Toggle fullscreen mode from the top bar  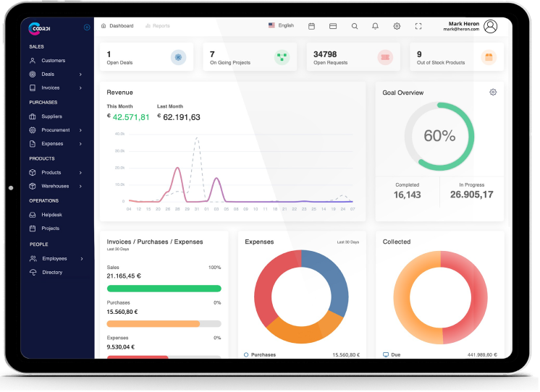pos(418,26)
